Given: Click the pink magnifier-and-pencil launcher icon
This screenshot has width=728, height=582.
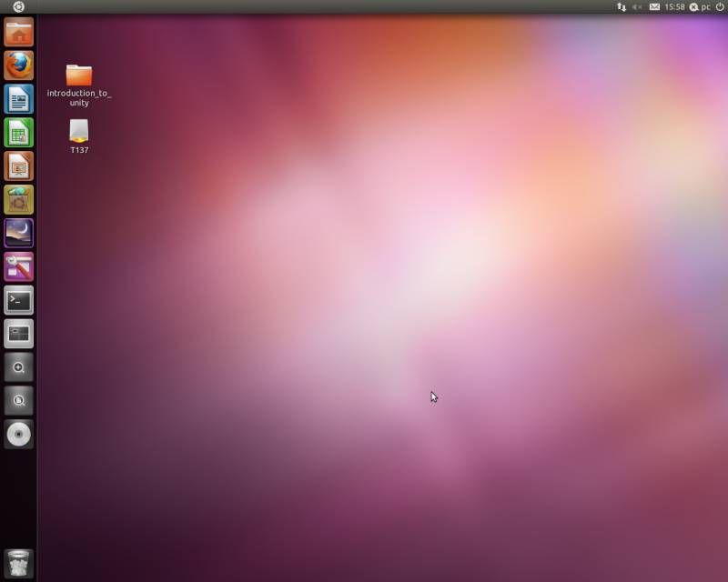Looking at the screenshot, I should pos(18,266).
